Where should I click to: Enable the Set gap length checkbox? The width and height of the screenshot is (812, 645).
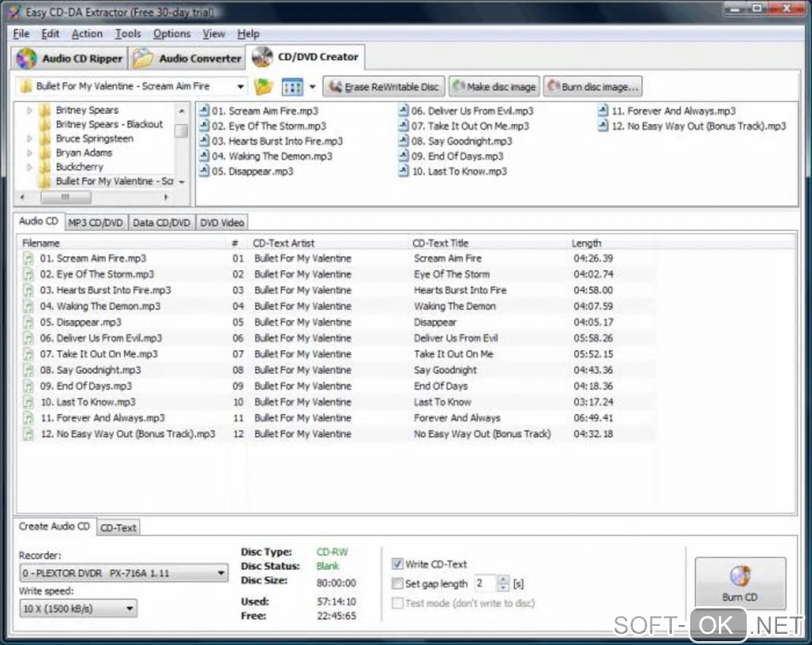(397, 584)
